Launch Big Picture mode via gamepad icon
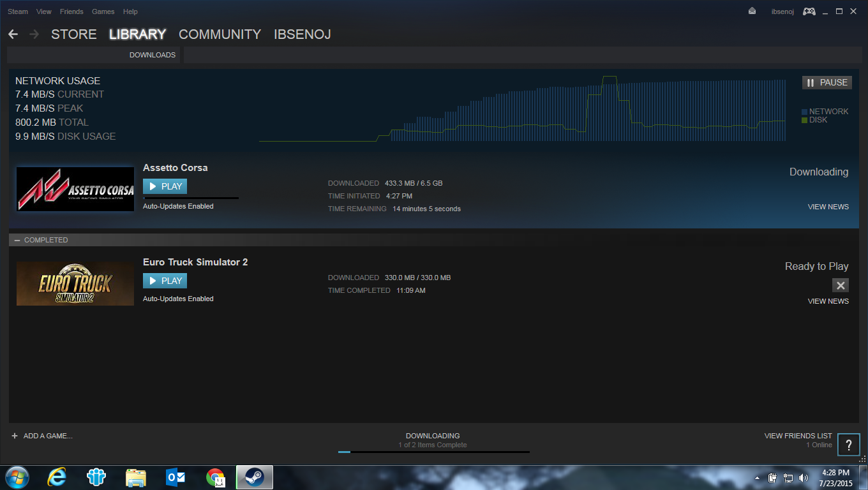 click(809, 11)
